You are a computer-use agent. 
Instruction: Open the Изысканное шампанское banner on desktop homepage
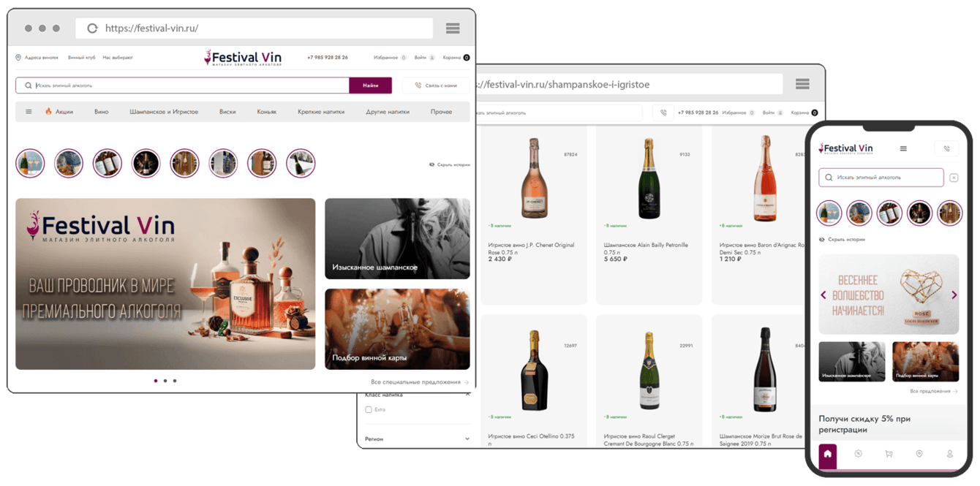coord(397,238)
